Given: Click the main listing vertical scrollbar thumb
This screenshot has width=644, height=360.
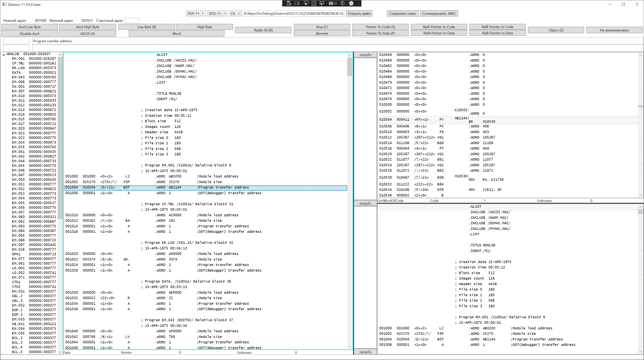Looking at the screenshot, I should (x=350, y=66).
